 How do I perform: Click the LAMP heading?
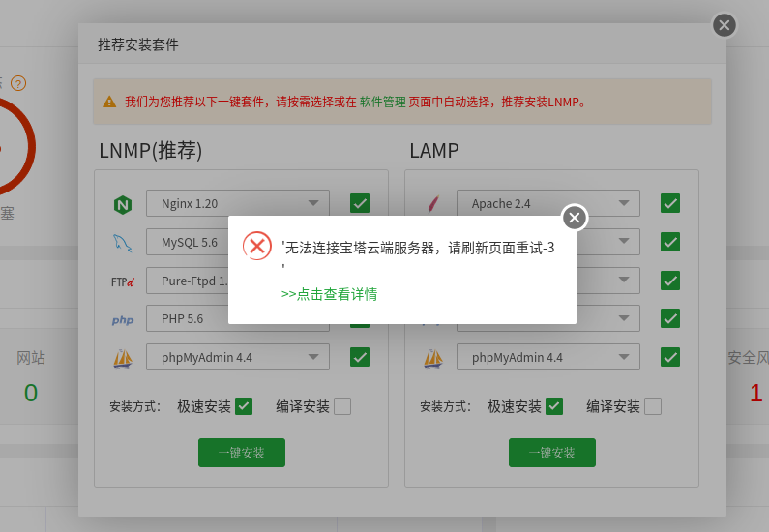point(434,151)
